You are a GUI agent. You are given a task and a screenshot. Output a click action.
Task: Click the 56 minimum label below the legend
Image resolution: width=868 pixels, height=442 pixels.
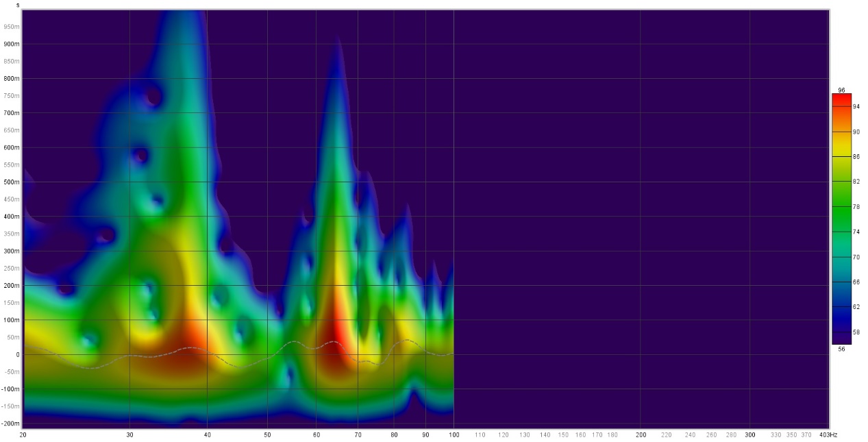(x=841, y=349)
